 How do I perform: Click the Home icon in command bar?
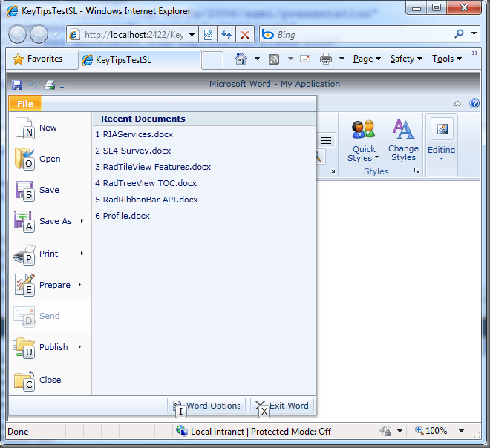click(241, 59)
